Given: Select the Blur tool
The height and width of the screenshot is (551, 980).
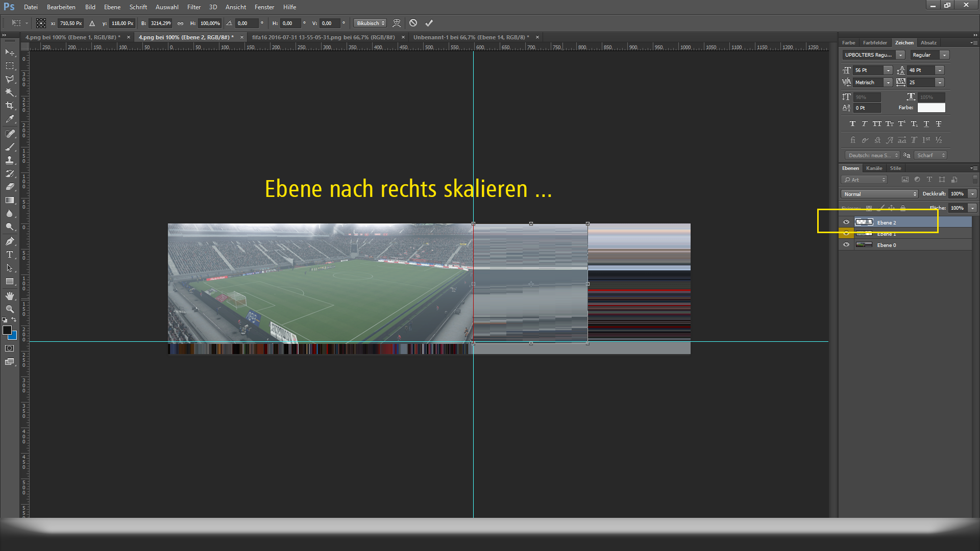Looking at the screenshot, I should [x=10, y=213].
